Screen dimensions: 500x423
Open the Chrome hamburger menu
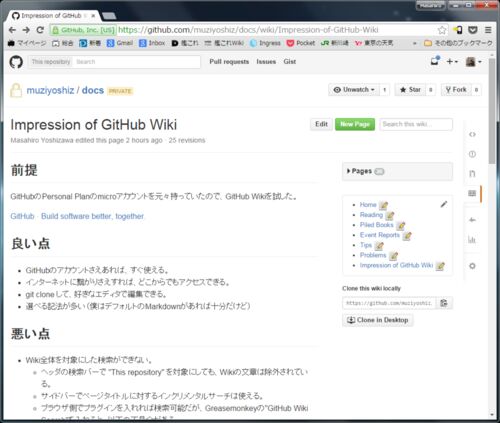point(488,30)
